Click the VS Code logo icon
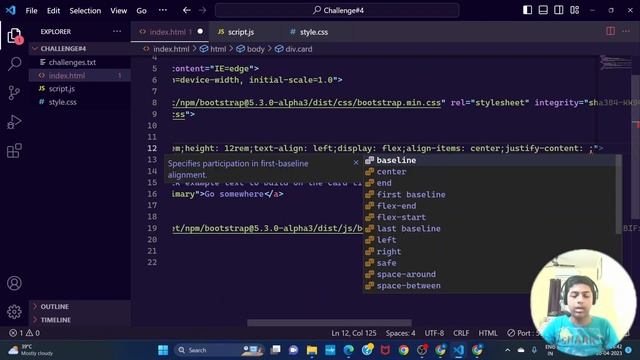Screen dimensions: 640x360 tap(11, 10)
